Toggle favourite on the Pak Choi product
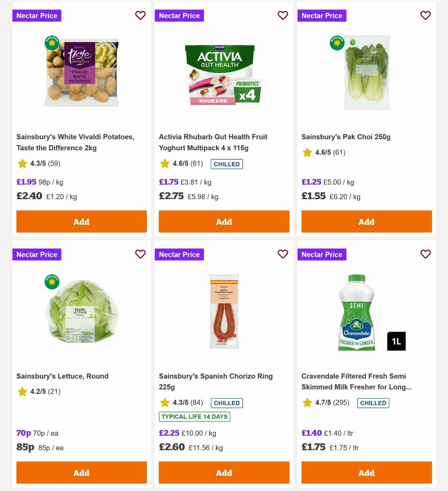This screenshot has width=448, height=491. pyautogui.click(x=426, y=16)
